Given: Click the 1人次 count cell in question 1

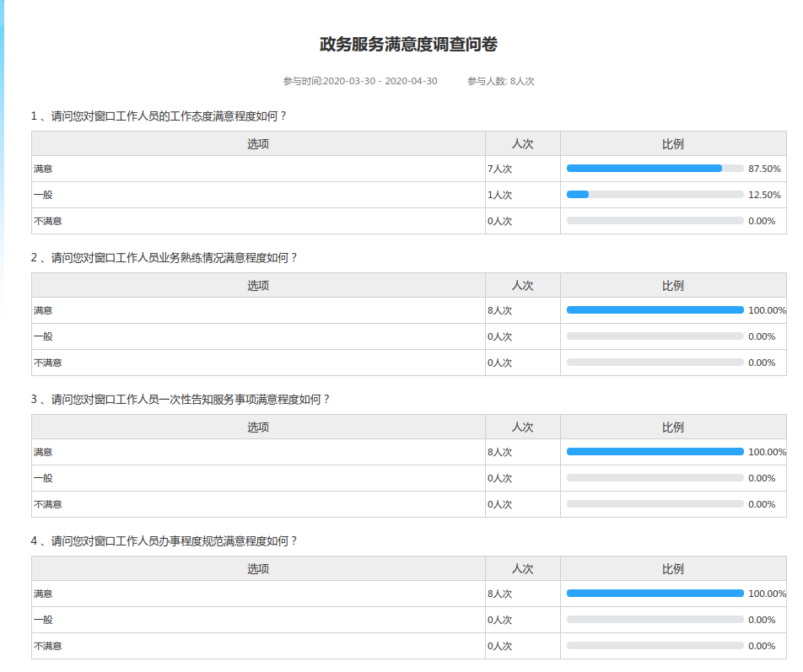Looking at the screenshot, I should coord(499,196).
